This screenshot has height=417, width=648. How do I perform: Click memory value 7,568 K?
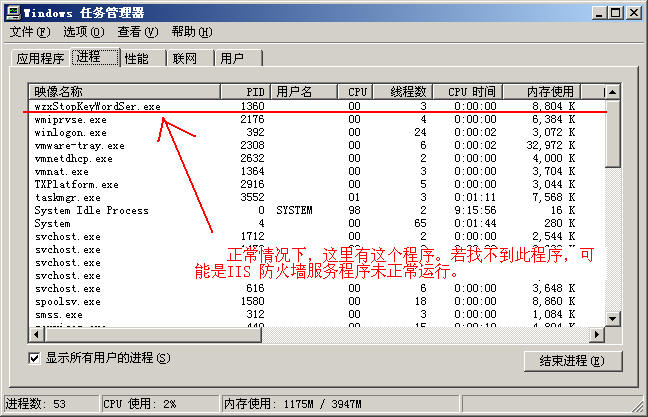click(554, 198)
